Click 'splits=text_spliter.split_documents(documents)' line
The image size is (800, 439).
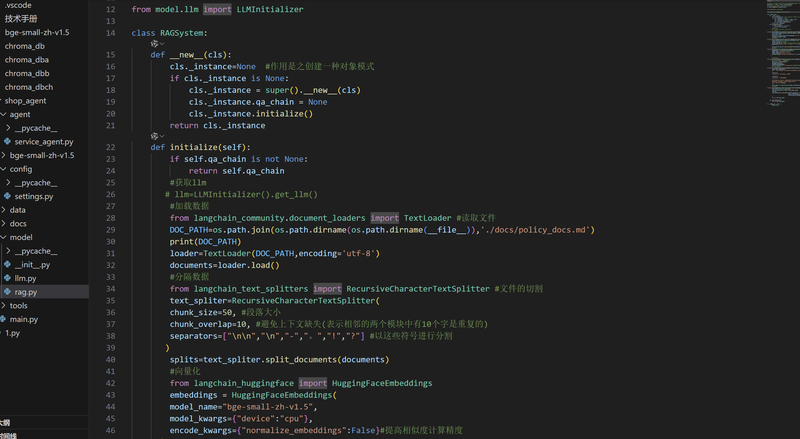point(280,360)
